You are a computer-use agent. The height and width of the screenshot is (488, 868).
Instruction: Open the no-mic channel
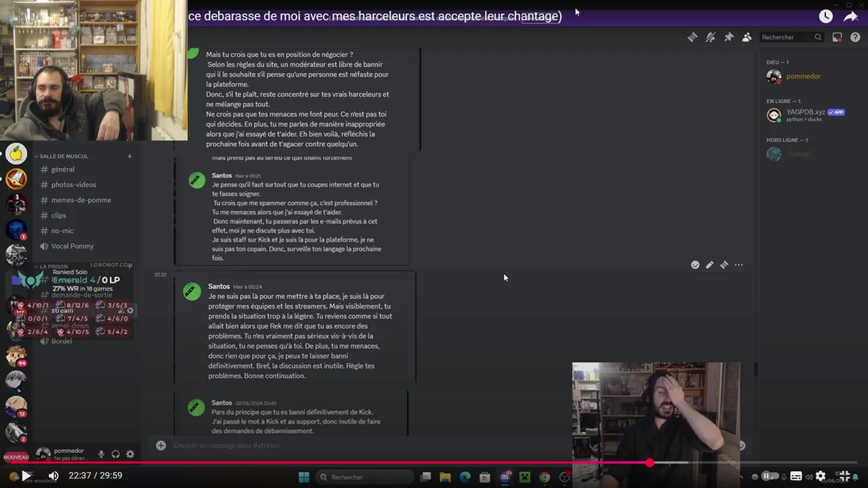click(x=62, y=230)
